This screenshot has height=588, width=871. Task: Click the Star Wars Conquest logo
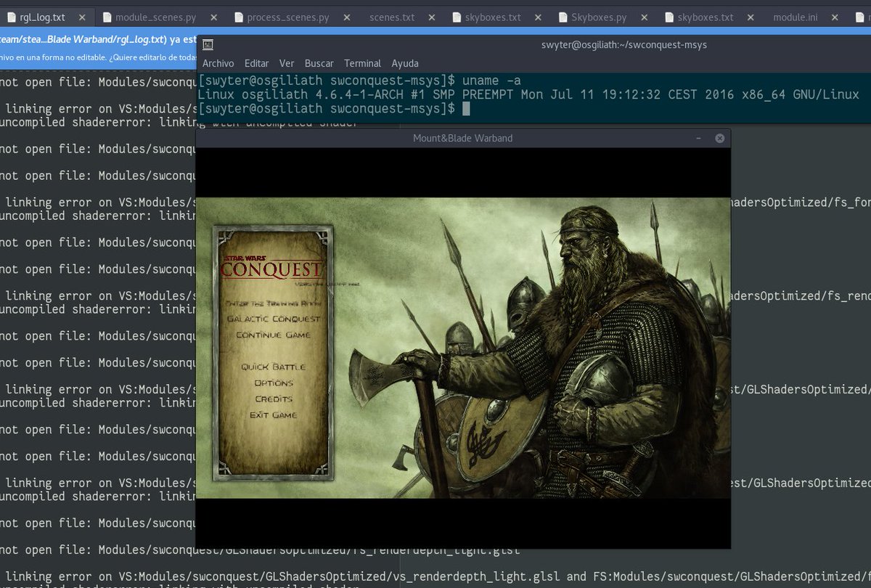point(271,266)
